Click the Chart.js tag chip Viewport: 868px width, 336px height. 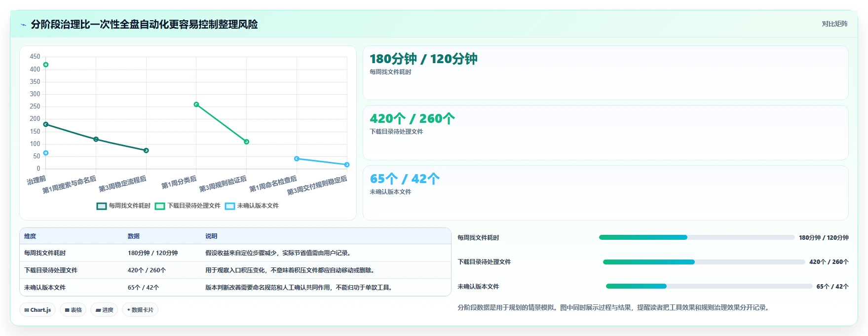(38, 310)
